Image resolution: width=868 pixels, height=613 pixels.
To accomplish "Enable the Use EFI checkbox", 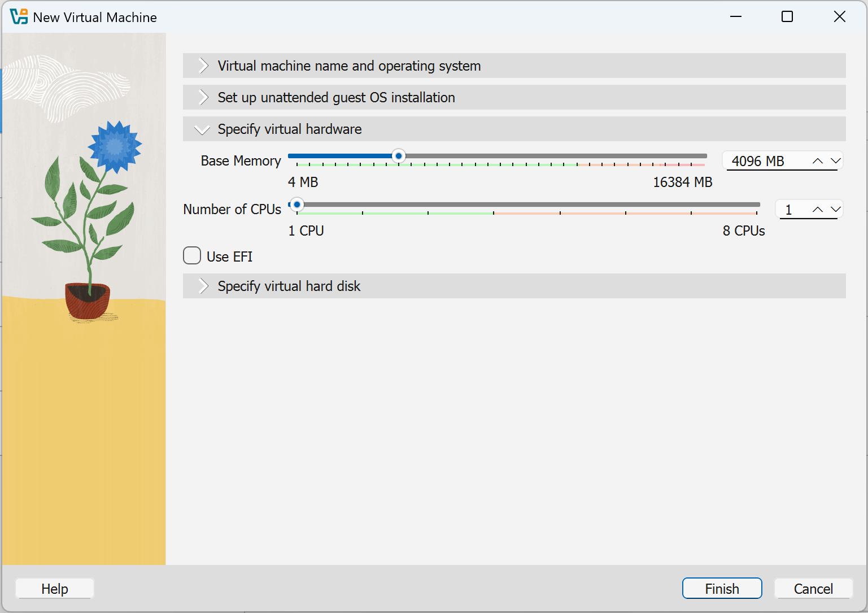I will tap(192, 255).
